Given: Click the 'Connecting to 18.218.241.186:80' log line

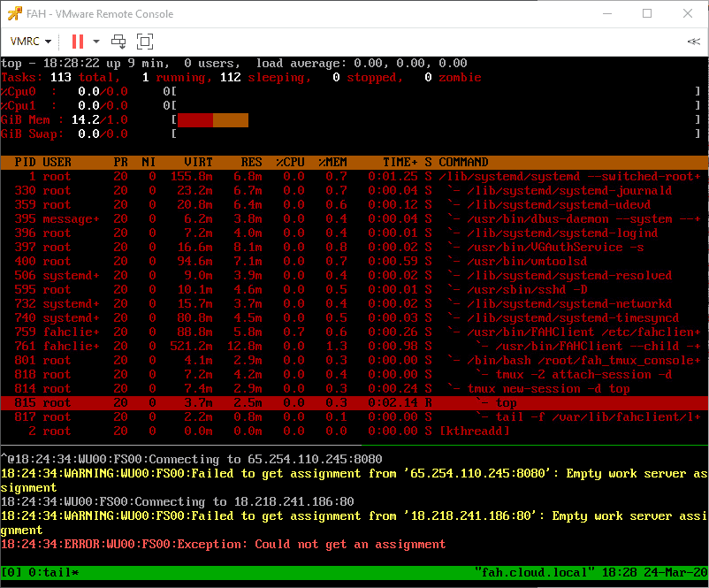Looking at the screenshot, I should point(177,501).
